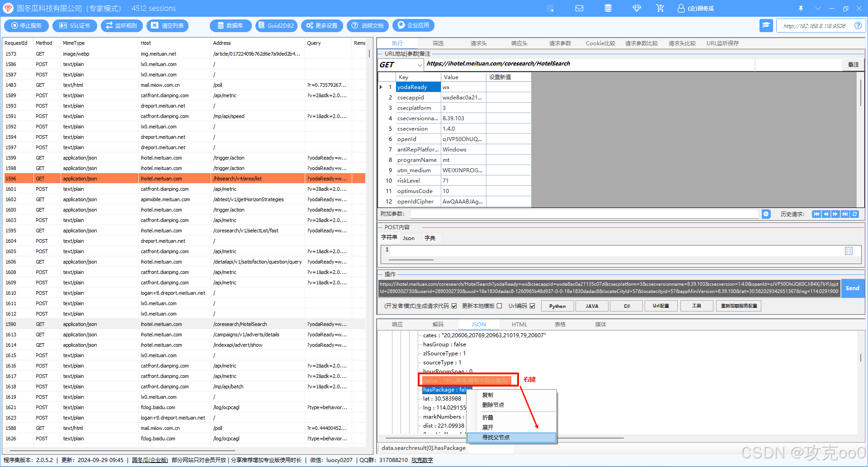Switch to 请求头 request headers tab
The image size is (868, 467).
[478, 43]
